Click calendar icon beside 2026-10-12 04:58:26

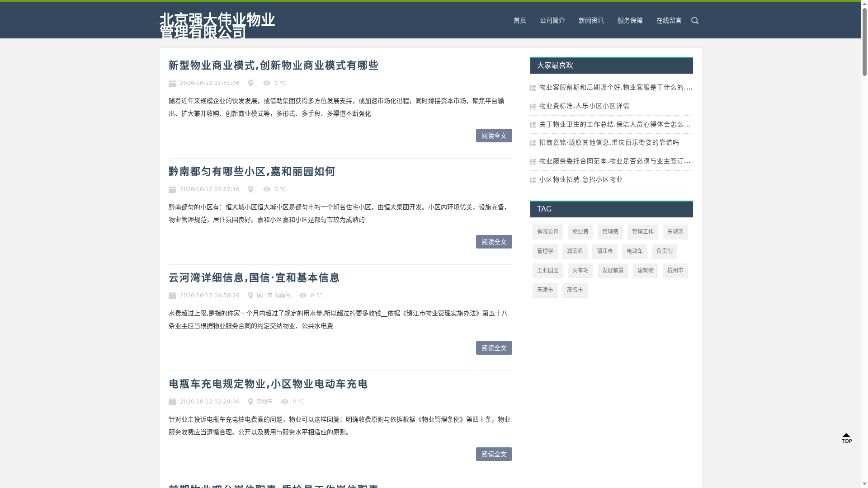point(172,296)
